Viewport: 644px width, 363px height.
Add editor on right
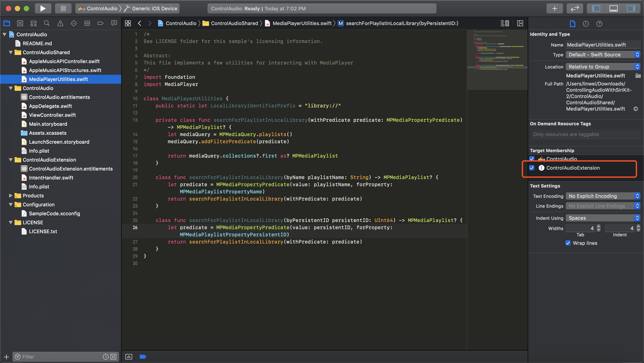coord(520,23)
